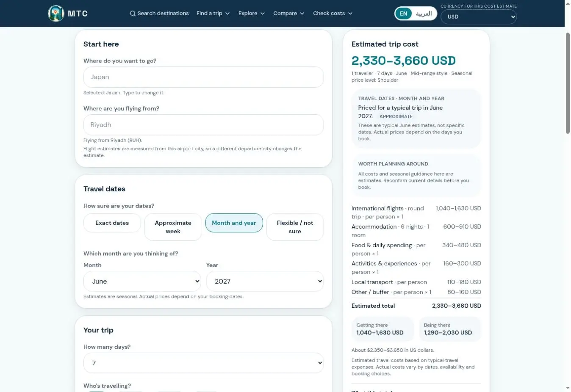Select Month and year option
This screenshot has width=571, height=392.
pos(234,223)
